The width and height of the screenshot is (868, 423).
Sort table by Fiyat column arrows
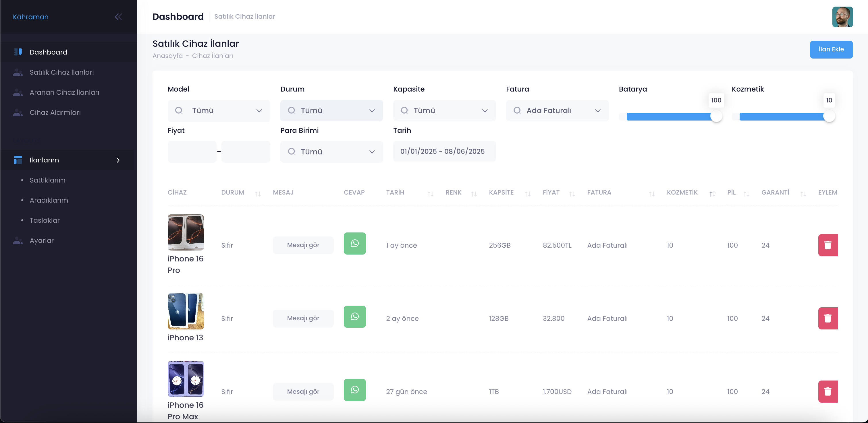coord(572,194)
